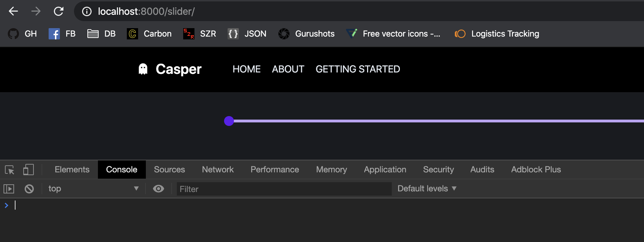The image size is (644, 242).
Task: Open the ABOUT page link
Action: click(x=288, y=69)
